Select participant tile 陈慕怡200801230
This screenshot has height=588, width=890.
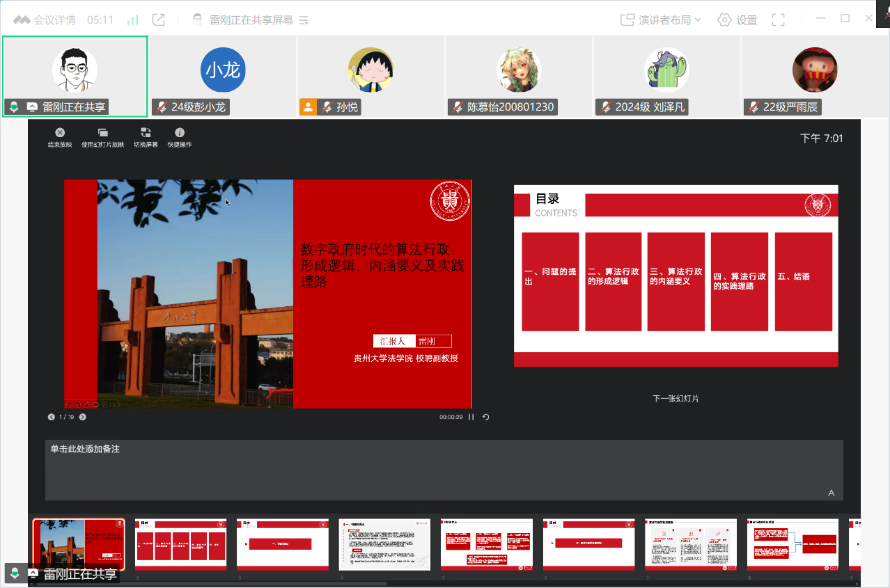tap(519, 77)
